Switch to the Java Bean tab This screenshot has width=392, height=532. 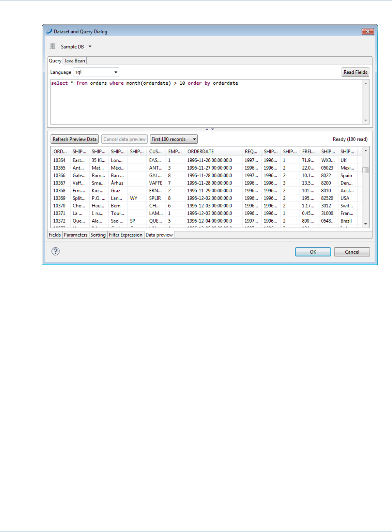coord(75,61)
